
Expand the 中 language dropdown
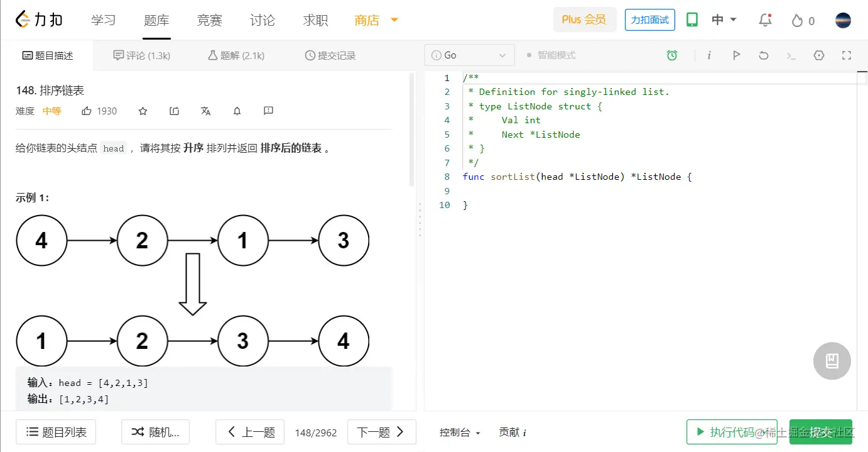click(x=724, y=20)
